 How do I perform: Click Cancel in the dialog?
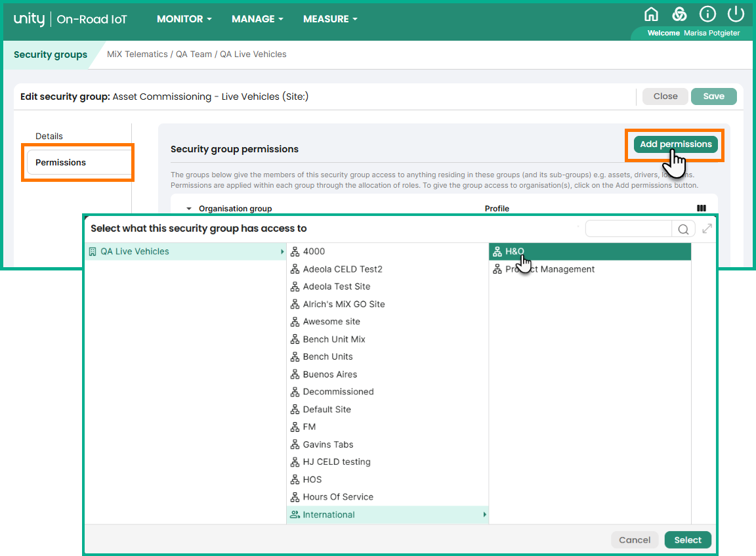coord(635,540)
